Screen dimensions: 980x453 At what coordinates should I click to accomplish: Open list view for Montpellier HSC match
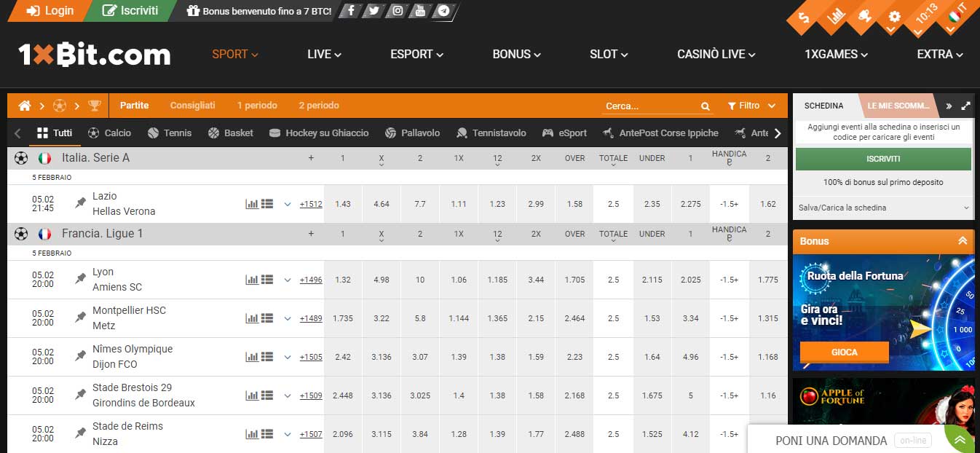[x=267, y=318]
